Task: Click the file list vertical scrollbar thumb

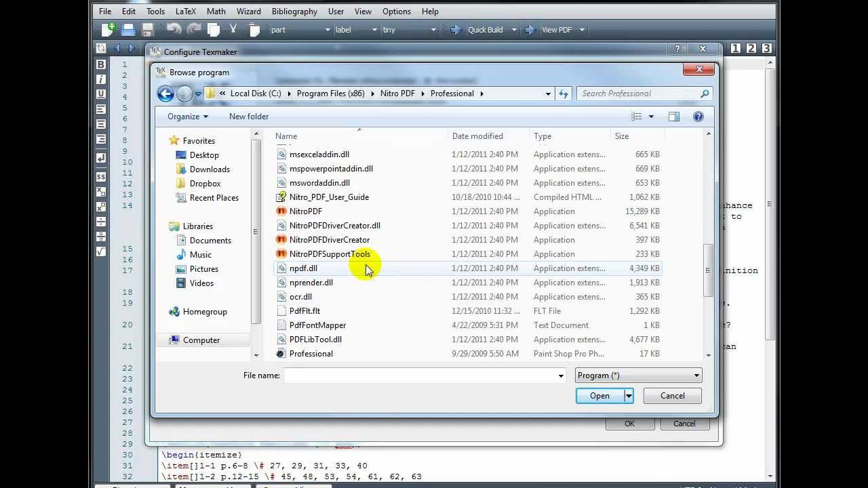Action: point(708,270)
